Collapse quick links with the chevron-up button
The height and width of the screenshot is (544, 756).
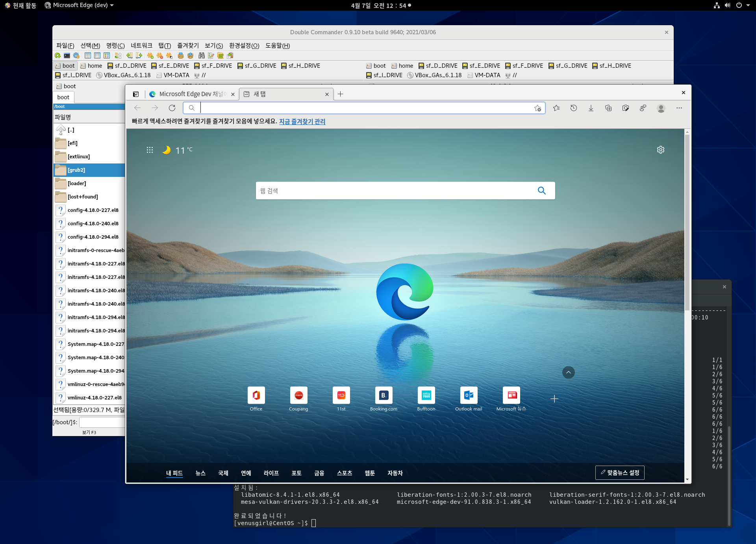coord(568,372)
